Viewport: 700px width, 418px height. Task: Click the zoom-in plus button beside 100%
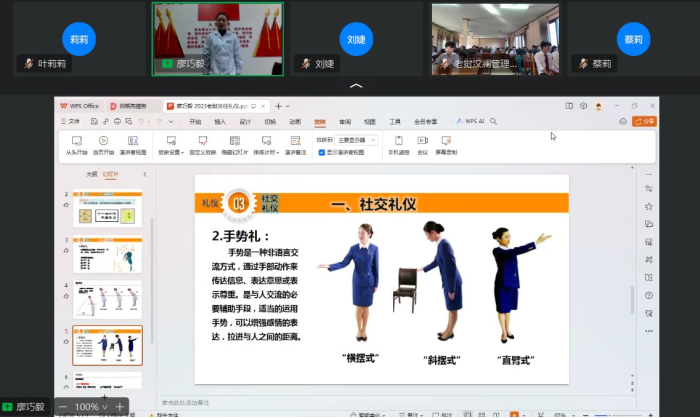pos(120,407)
